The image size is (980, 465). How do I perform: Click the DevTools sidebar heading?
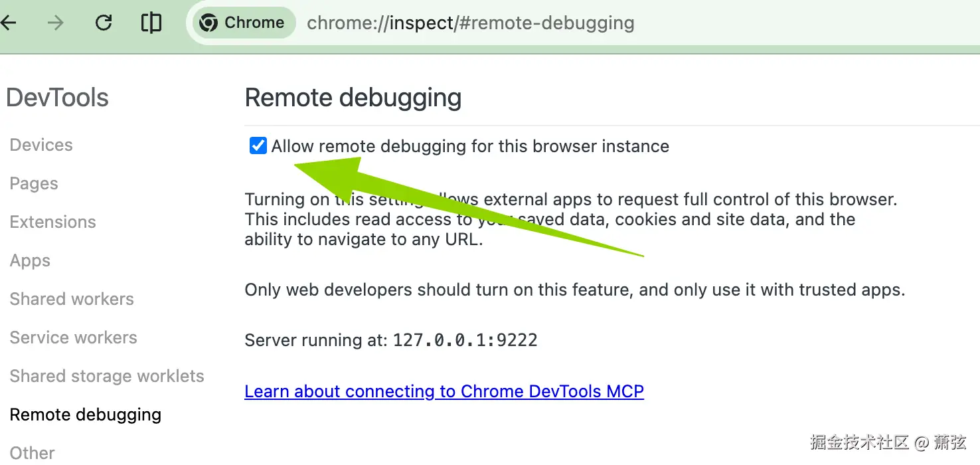pyautogui.click(x=58, y=98)
